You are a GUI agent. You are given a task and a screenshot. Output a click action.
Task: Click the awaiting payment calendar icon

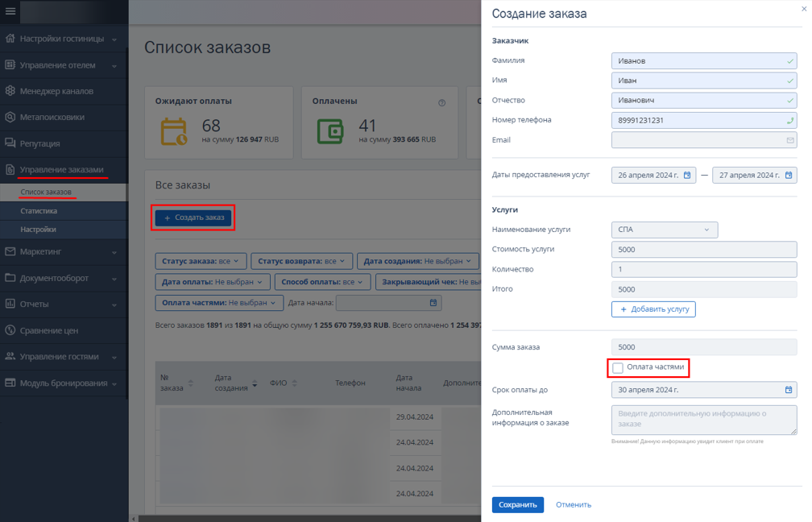[x=174, y=131]
